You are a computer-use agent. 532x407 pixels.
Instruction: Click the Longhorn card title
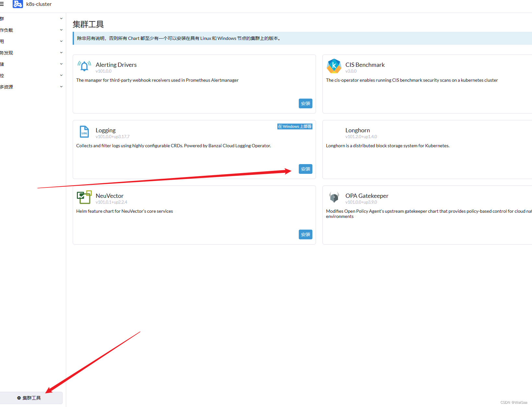(357, 130)
